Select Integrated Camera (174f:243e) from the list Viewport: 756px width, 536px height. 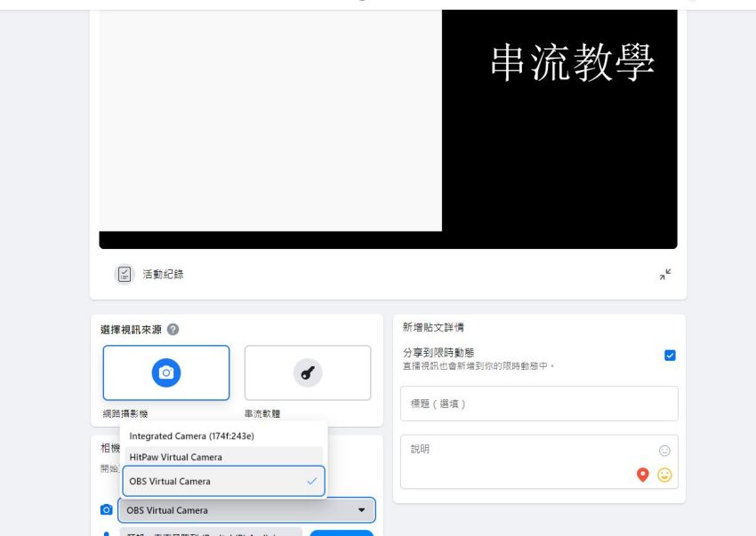(x=190, y=436)
